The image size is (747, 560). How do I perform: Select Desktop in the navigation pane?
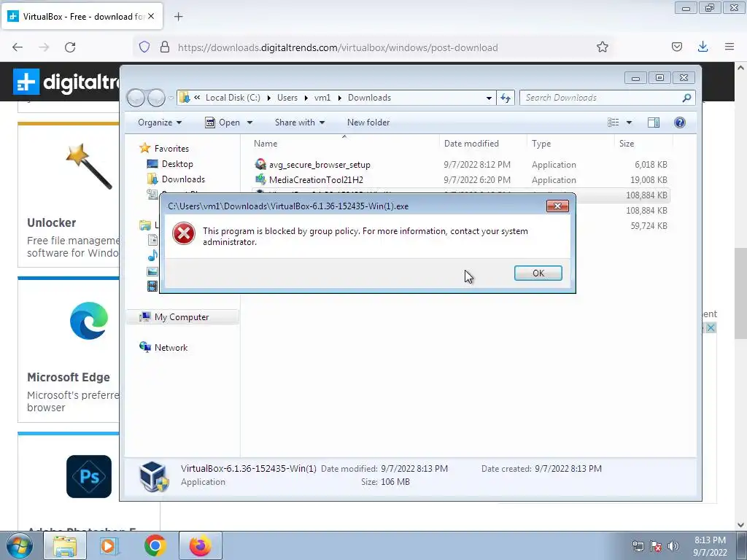(177, 164)
